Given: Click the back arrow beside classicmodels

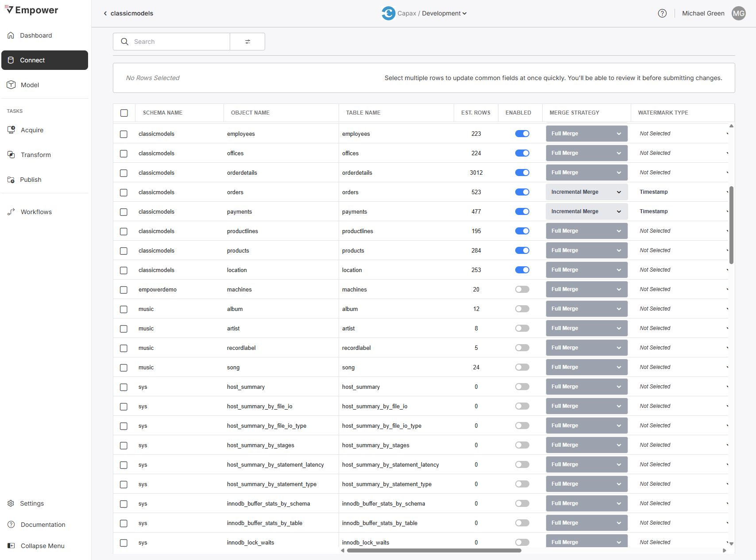Looking at the screenshot, I should click(105, 13).
